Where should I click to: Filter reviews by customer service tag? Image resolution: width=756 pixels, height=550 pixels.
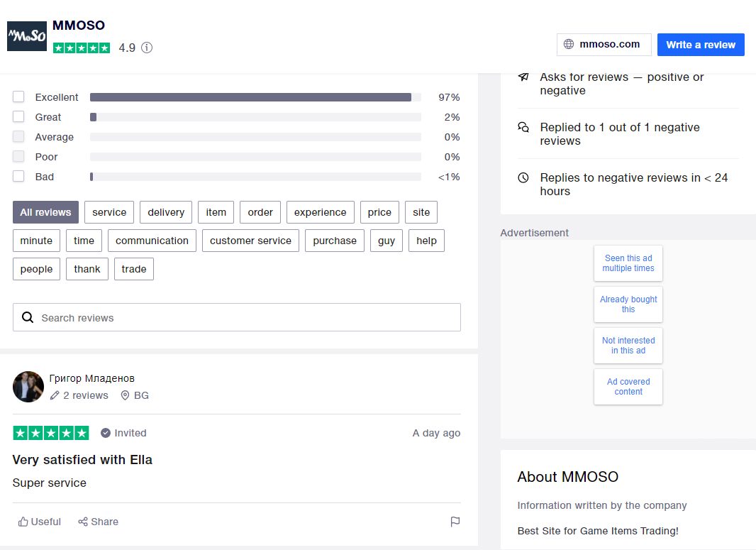point(250,241)
